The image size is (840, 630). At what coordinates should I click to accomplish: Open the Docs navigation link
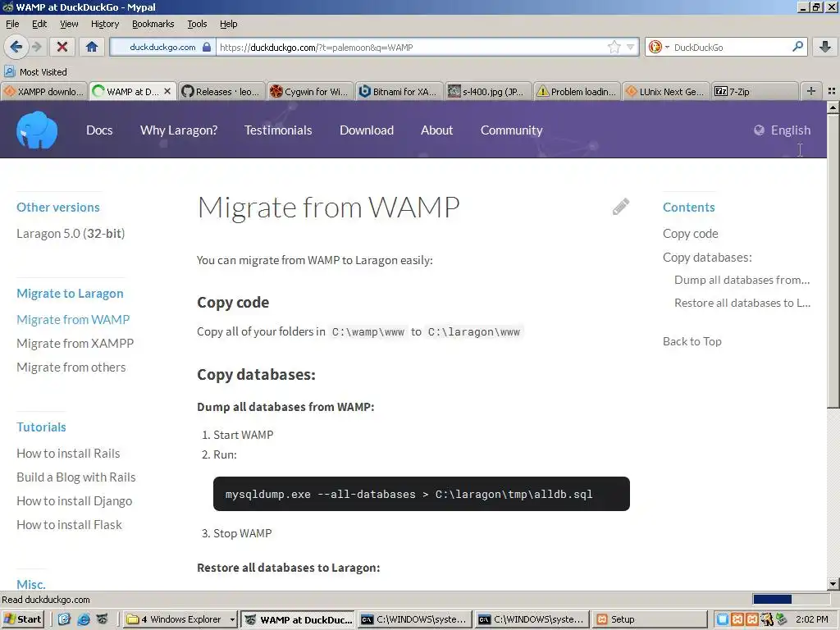pyautogui.click(x=99, y=130)
